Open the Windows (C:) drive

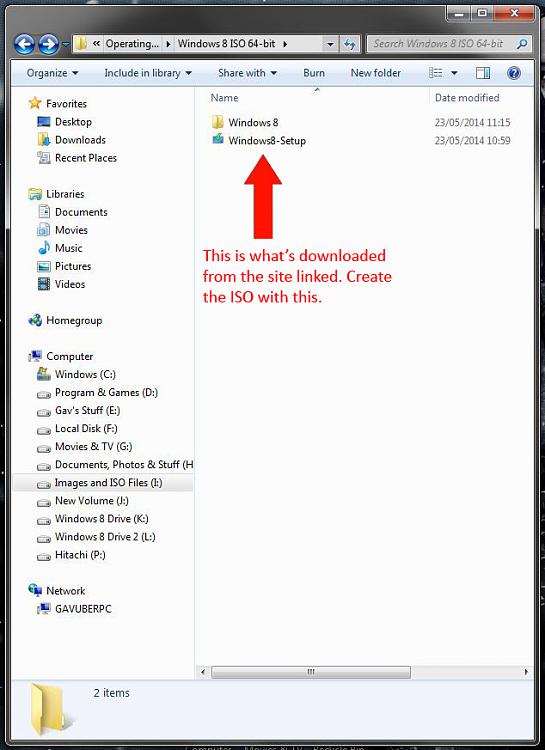(77, 375)
